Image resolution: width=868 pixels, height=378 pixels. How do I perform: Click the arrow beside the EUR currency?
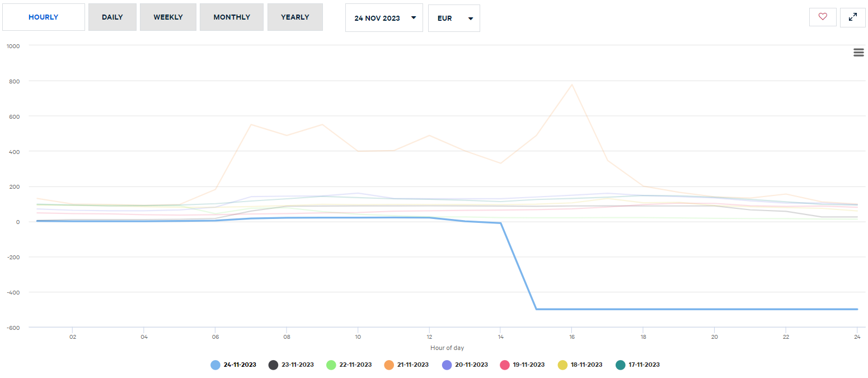pyautogui.click(x=470, y=18)
